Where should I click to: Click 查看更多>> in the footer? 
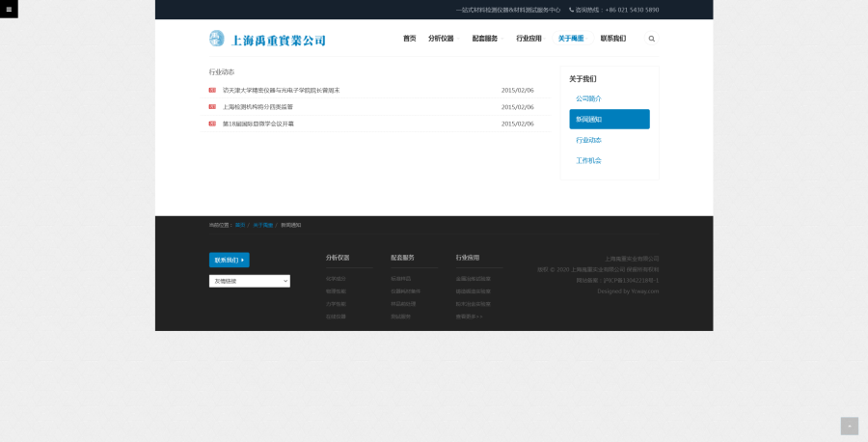click(x=470, y=317)
